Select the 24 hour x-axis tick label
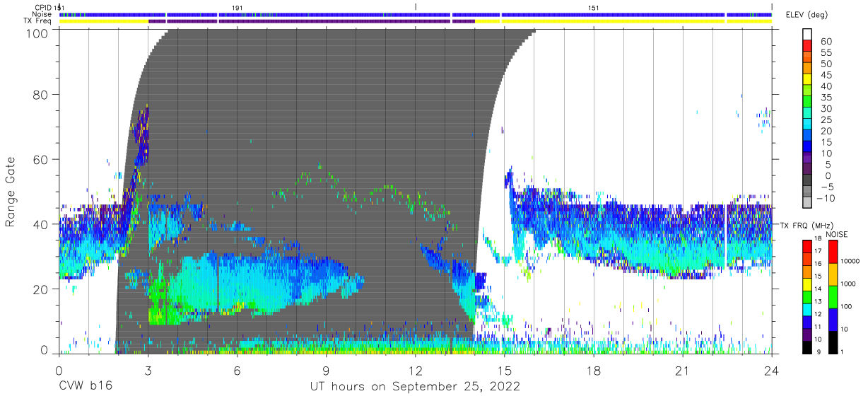The width and height of the screenshot is (868, 401). point(771,370)
